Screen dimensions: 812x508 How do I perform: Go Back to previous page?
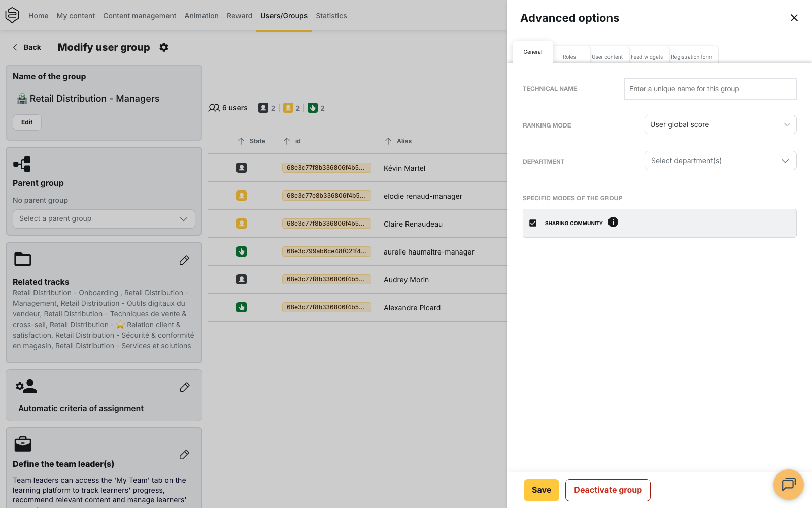pyautogui.click(x=27, y=47)
